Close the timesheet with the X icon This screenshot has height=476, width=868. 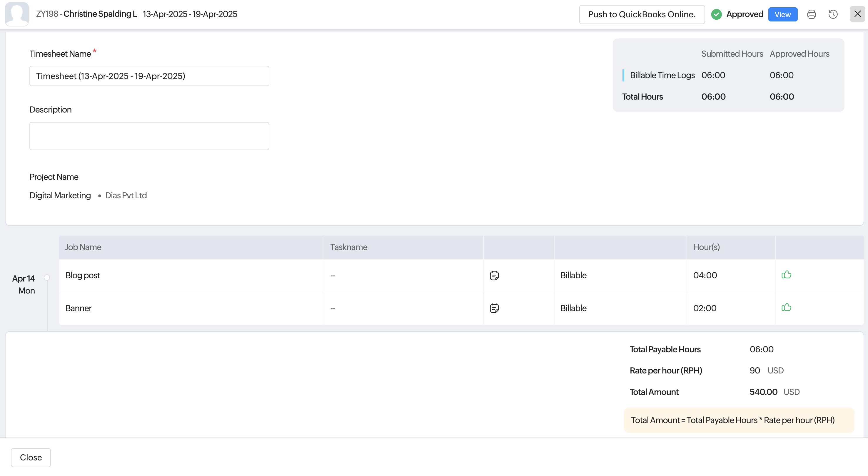pos(857,14)
